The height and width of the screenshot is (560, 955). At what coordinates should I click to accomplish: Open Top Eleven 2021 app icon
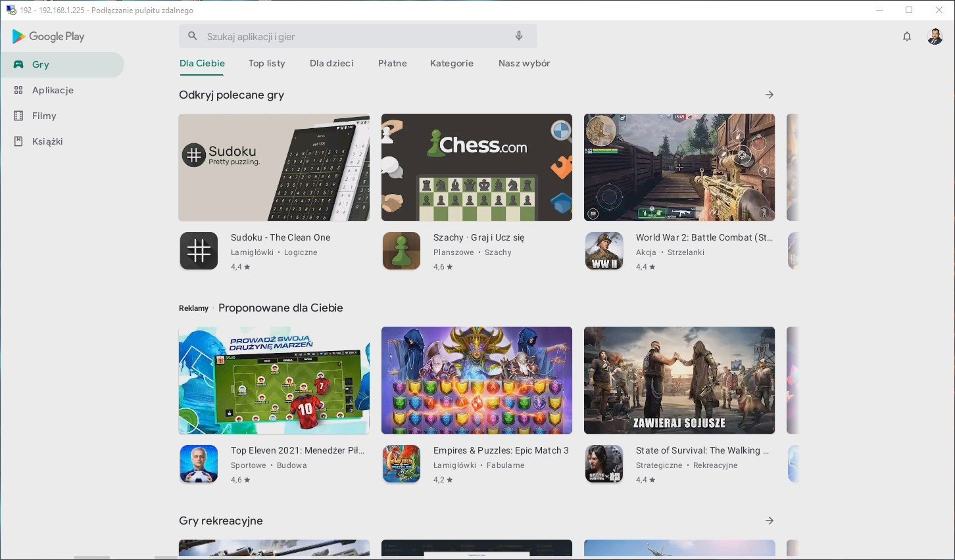[x=199, y=464]
